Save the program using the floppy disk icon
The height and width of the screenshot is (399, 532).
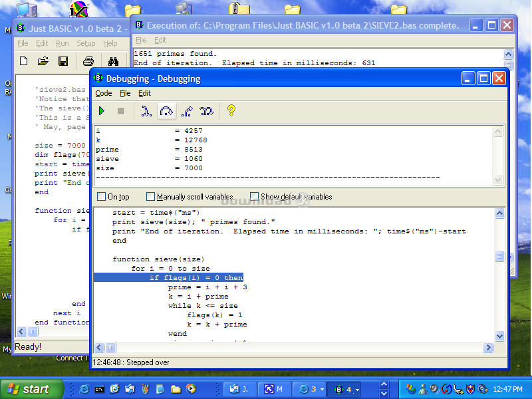(x=63, y=61)
